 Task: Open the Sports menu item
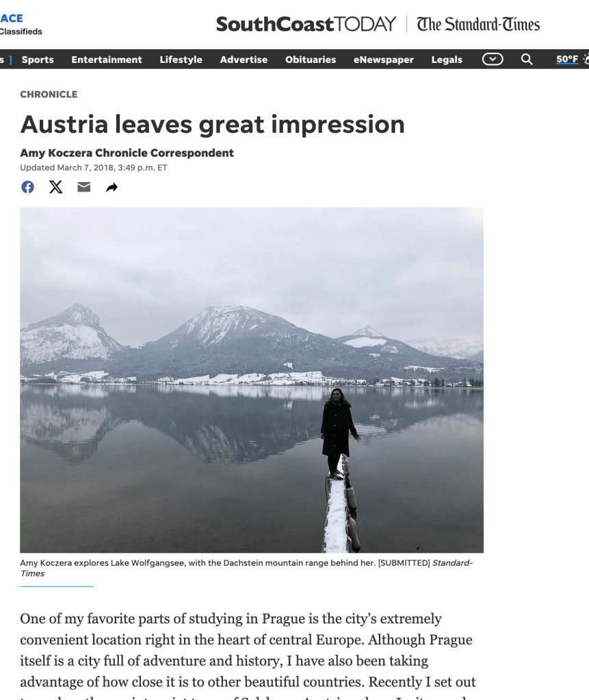[38, 60]
